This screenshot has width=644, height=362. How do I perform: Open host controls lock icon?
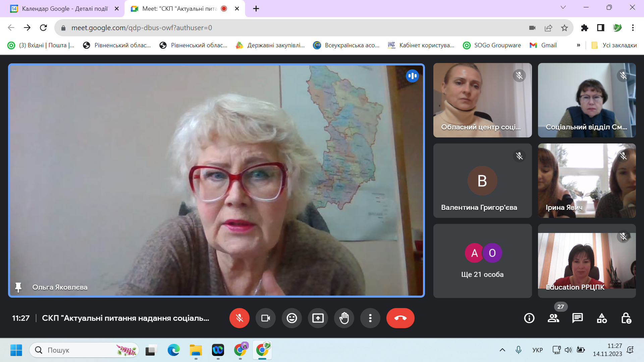(x=626, y=318)
